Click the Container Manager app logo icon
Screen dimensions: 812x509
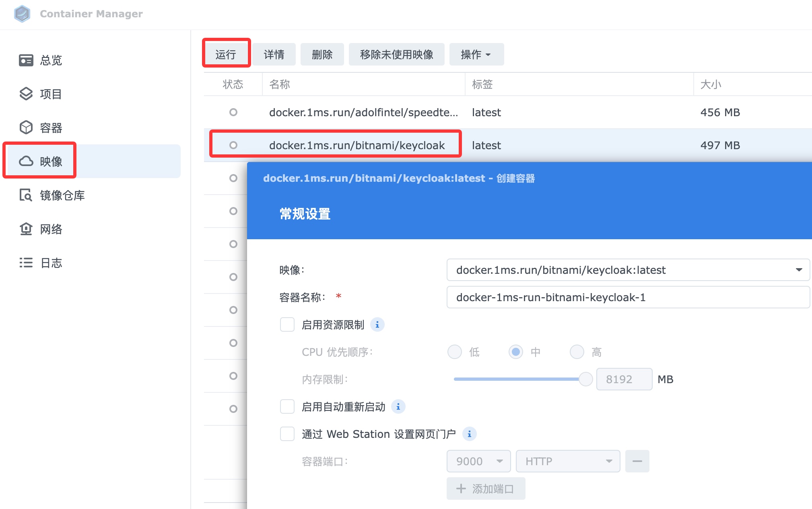coord(22,14)
